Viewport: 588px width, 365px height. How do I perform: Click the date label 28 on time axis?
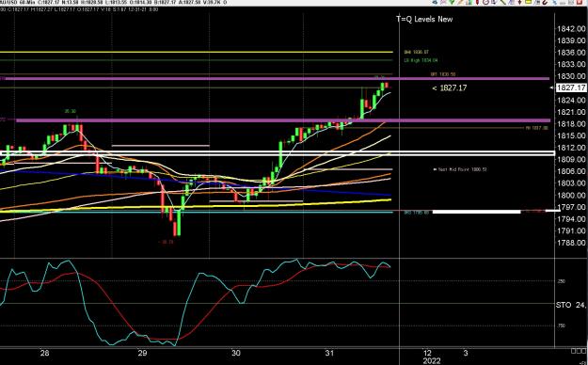pos(44,353)
